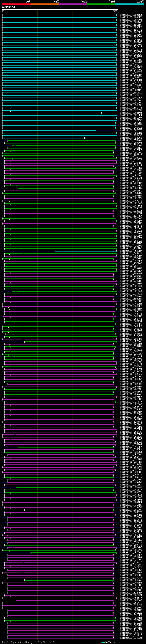146x644 pixels.
Task: Click the UniRef100_B4EJ37 label
Action: (131, 173)
